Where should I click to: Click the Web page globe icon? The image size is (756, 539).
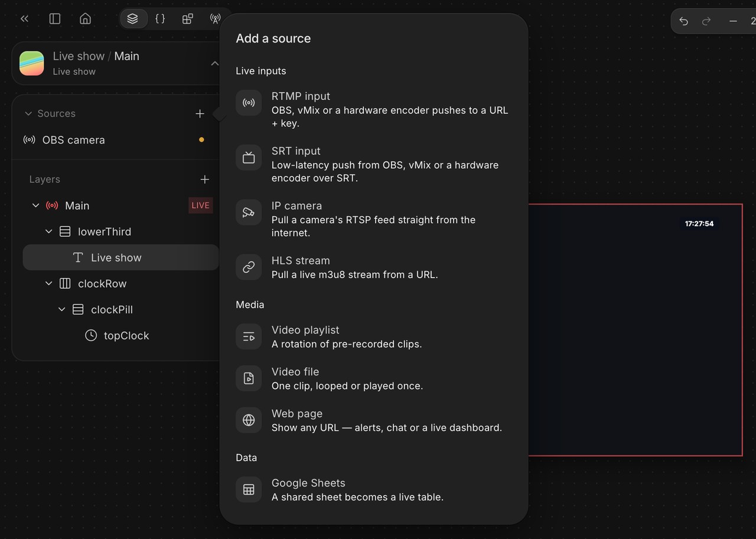tap(249, 420)
